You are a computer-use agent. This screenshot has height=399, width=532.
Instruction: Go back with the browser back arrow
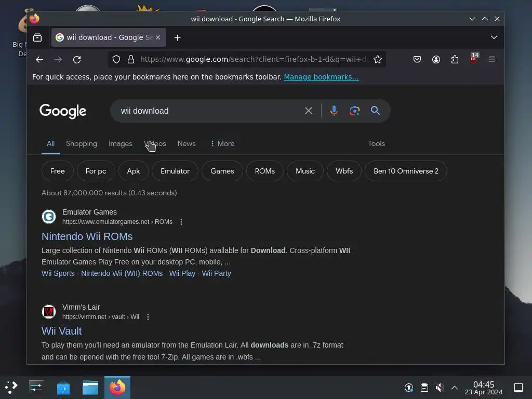tap(39, 59)
